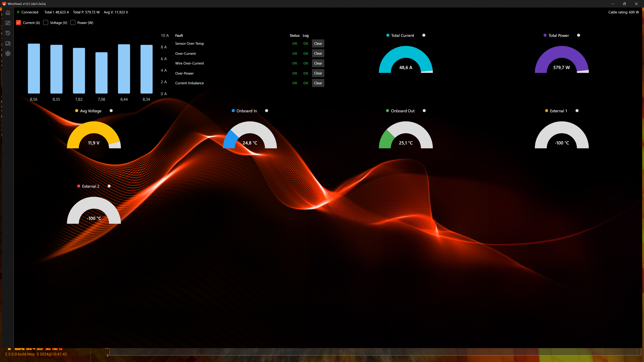Click the WireView2 app logo icon
The width and height of the screenshot is (644, 362).
pyautogui.click(x=4, y=4)
